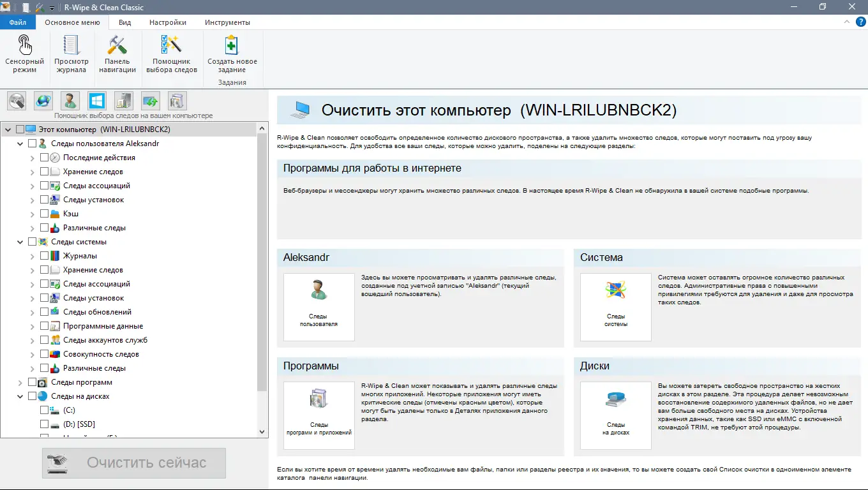
Task: Click the Очистить сейчас button
Action: click(133, 463)
